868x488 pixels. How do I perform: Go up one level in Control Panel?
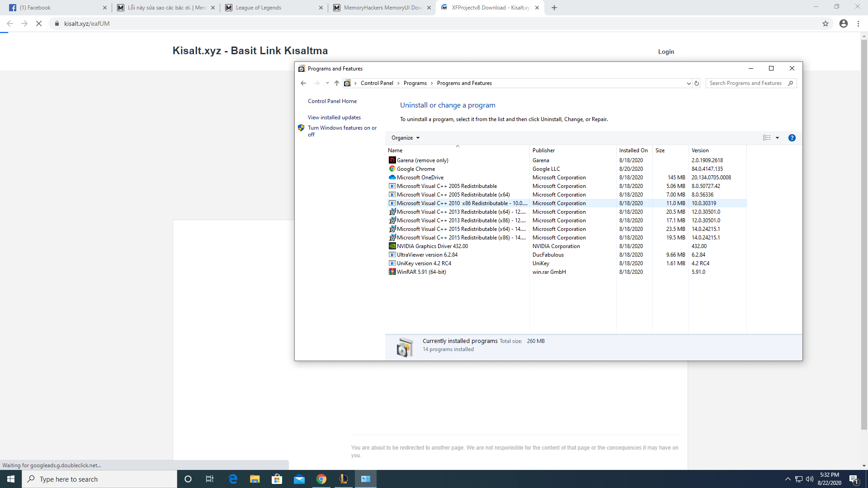337,83
